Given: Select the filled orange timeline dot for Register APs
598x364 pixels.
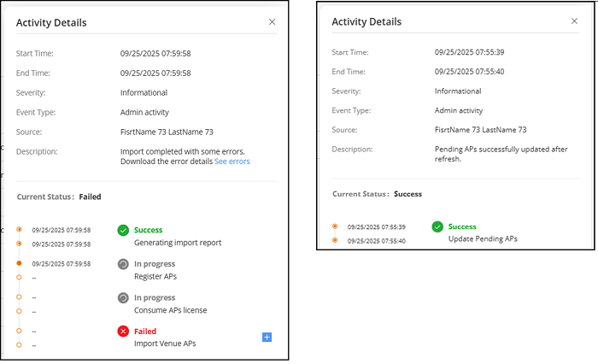Looking at the screenshot, I should tap(19, 263).
